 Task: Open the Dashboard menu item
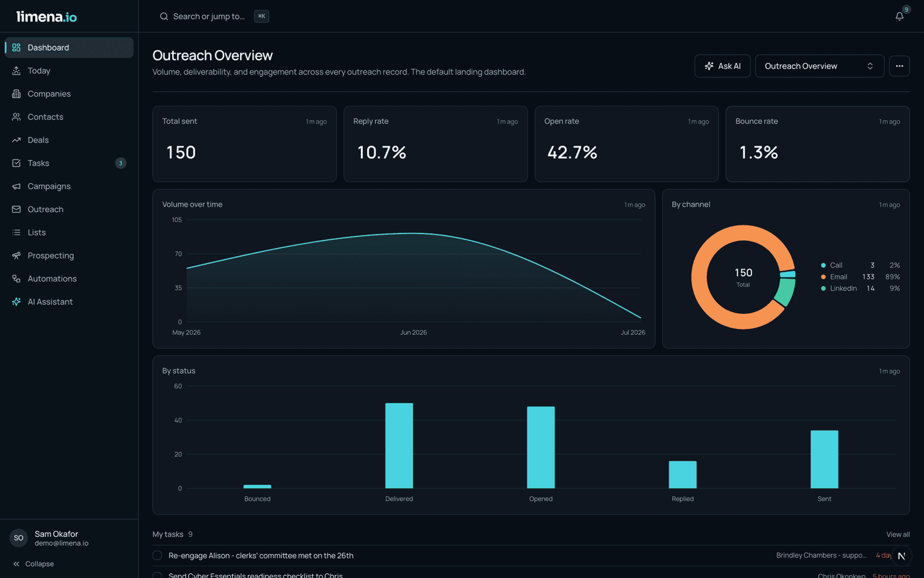click(x=69, y=47)
